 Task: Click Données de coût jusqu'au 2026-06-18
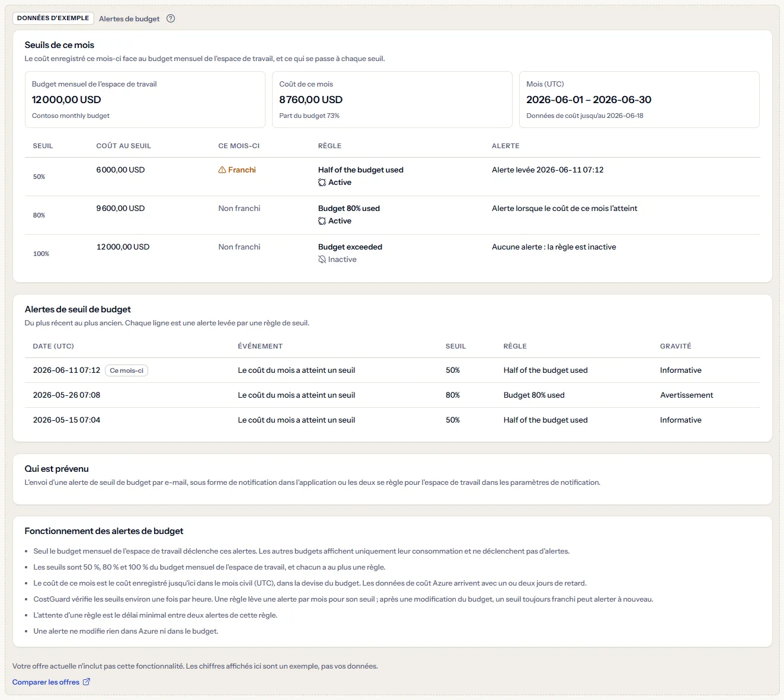click(585, 116)
